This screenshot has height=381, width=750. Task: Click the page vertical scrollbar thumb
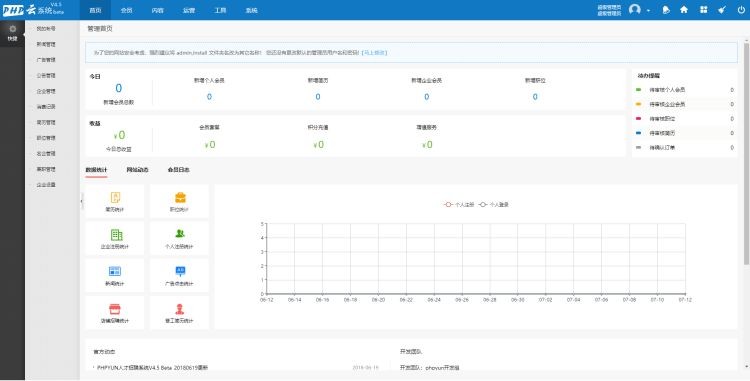746,153
